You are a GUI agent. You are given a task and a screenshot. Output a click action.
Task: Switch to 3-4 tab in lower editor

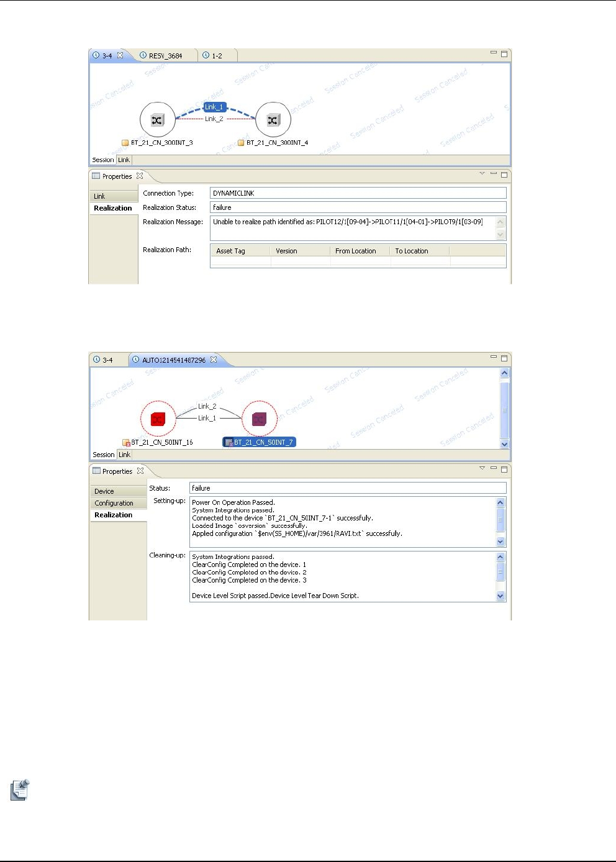[103, 360]
